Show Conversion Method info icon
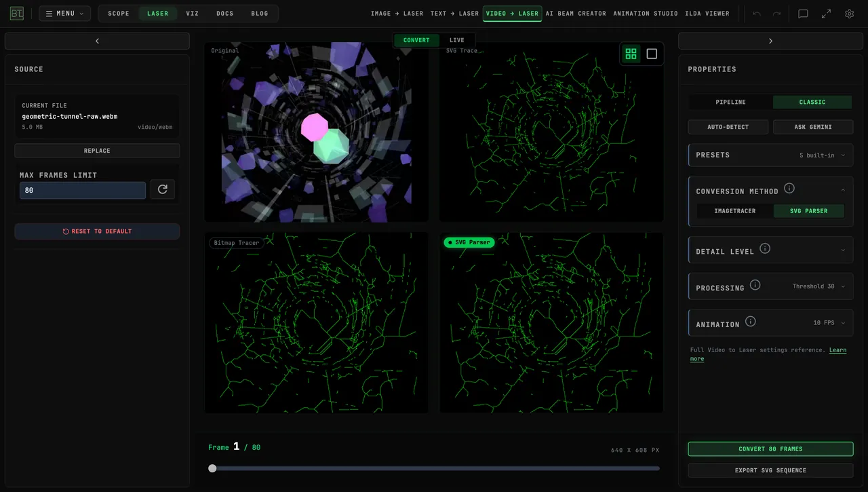This screenshot has width=868, height=492. click(789, 188)
